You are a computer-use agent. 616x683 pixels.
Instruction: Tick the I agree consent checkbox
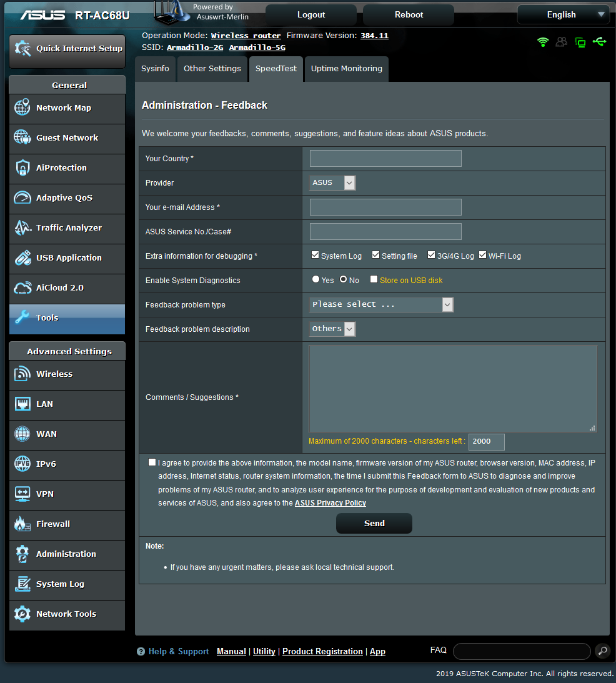152,462
